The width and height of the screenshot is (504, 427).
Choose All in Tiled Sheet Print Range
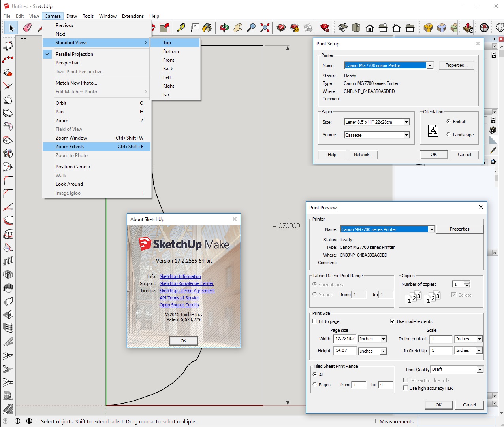[314, 374]
